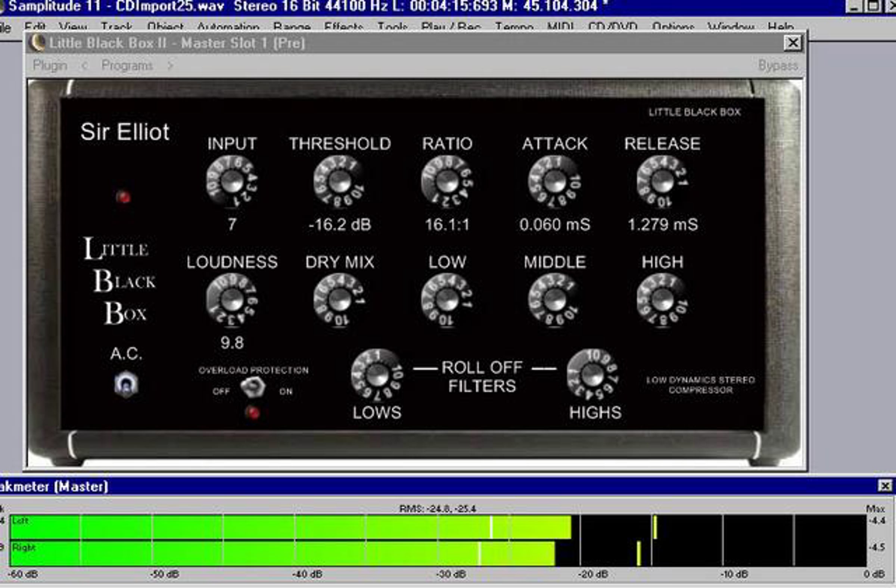Click the ratio value "16.1:1"
896x588 pixels.
pyautogui.click(x=447, y=225)
